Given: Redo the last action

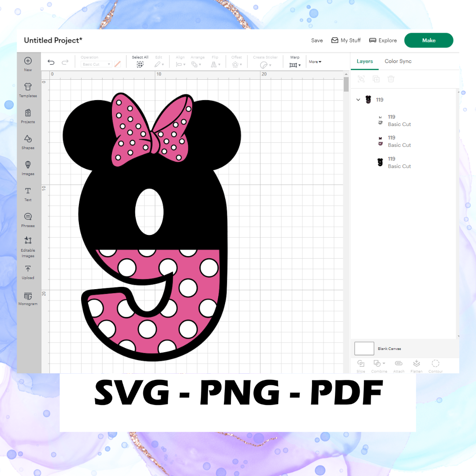Looking at the screenshot, I should 65,62.
